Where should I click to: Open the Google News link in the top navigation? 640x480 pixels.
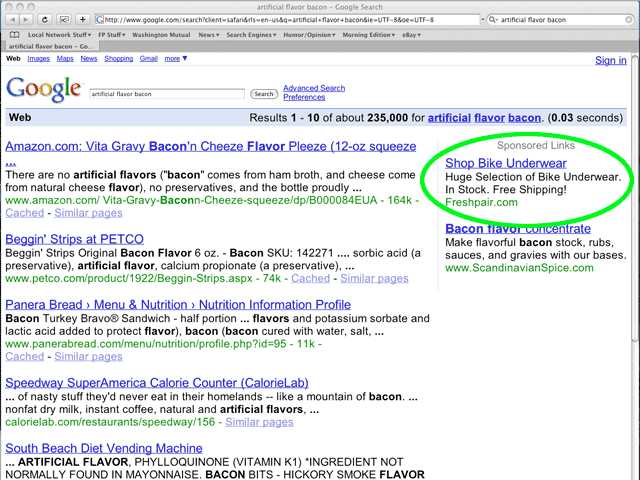[89, 58]
